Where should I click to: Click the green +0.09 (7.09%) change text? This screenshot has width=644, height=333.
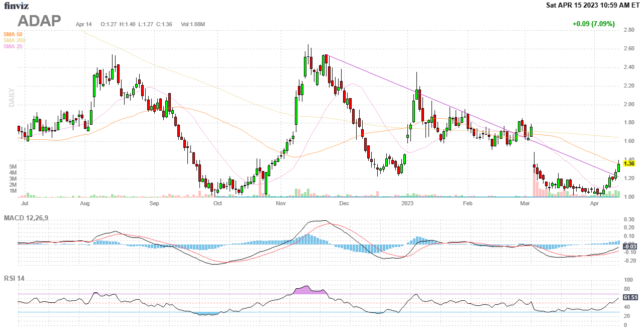click(x=593, y=24)
